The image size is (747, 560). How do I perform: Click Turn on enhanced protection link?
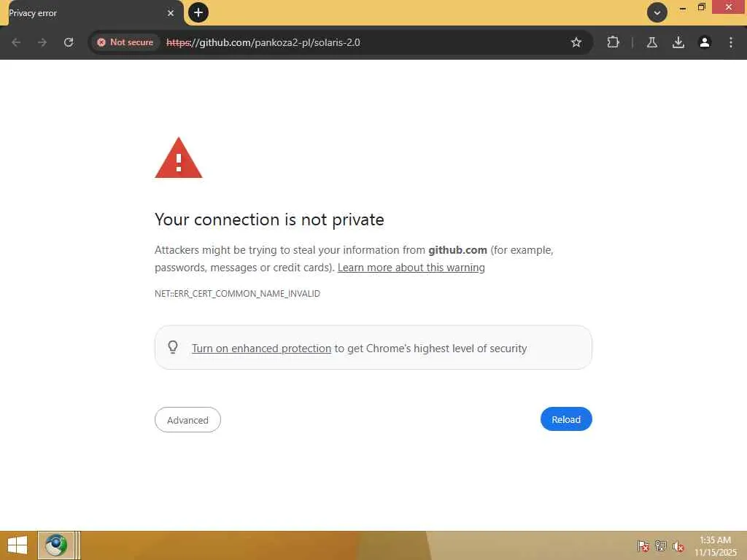[x=261, y=349]
